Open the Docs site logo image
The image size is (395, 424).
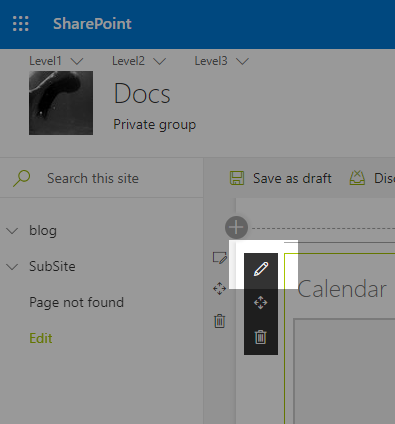(x=61, y=103)
